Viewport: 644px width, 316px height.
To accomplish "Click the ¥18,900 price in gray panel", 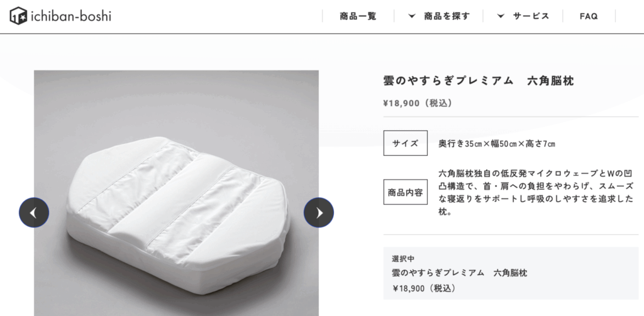I will click(x=425, y=288).
